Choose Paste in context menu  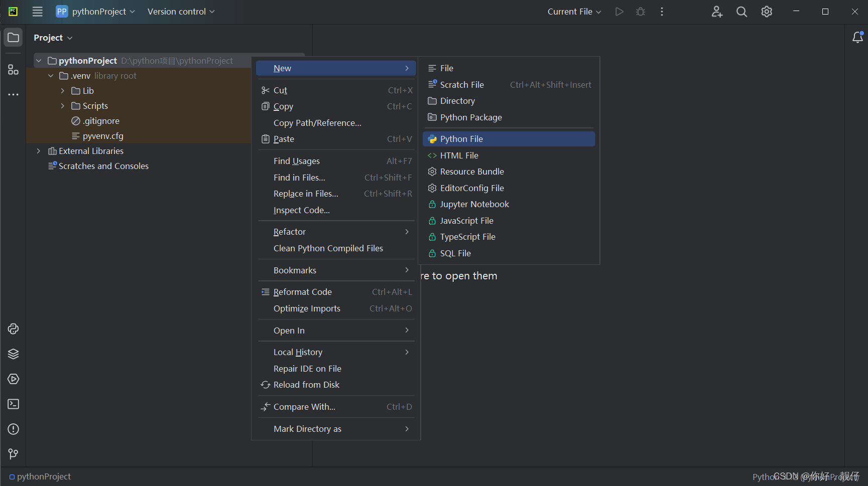pos(336,139)
